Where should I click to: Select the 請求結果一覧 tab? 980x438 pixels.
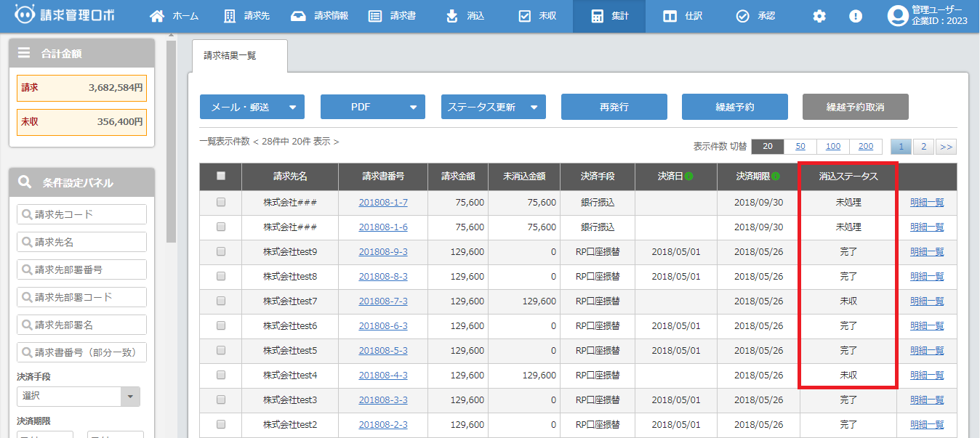pyautogui.click(x=240, y=55)
